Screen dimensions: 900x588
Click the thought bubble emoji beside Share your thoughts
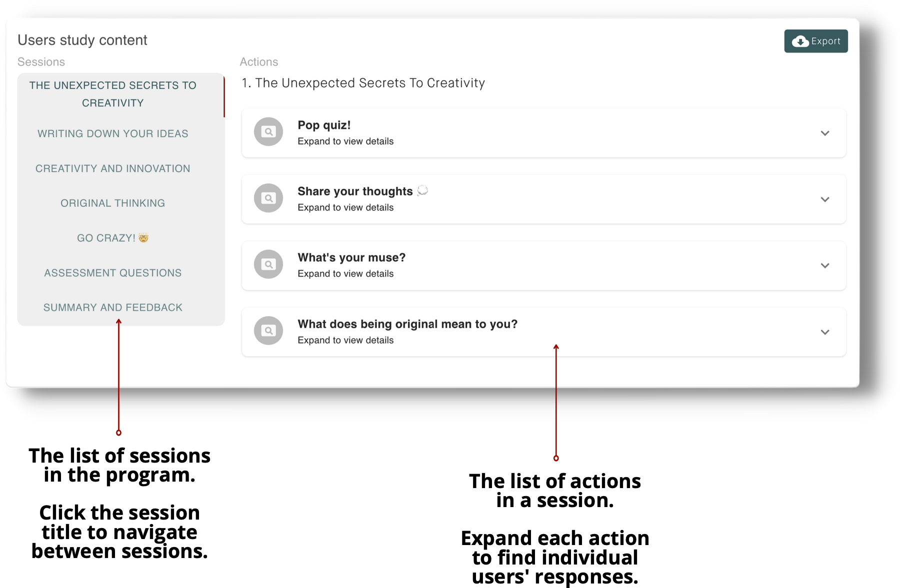pos(422,190)
